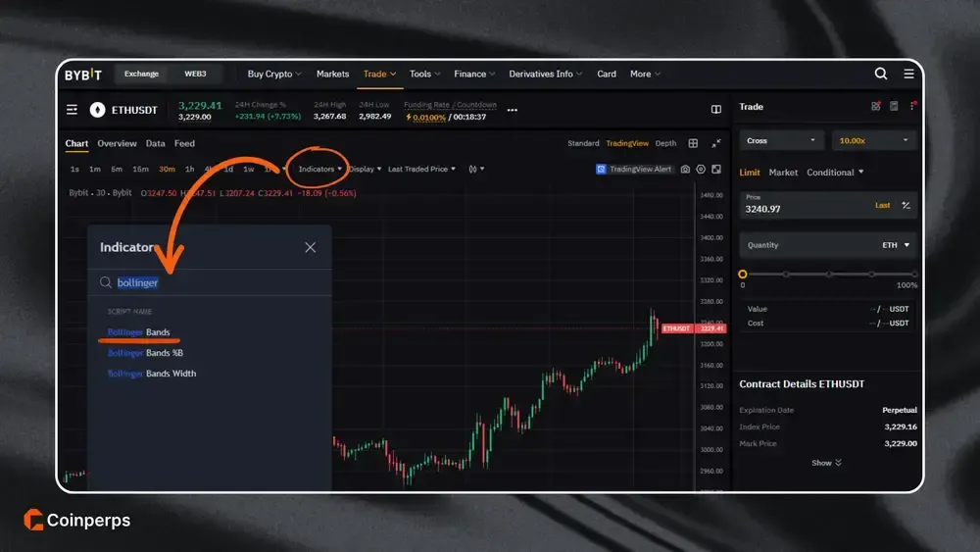980x552 pixels.
Task: Enter fullscreen chart mode icon
Action: [x=716, y=169]
